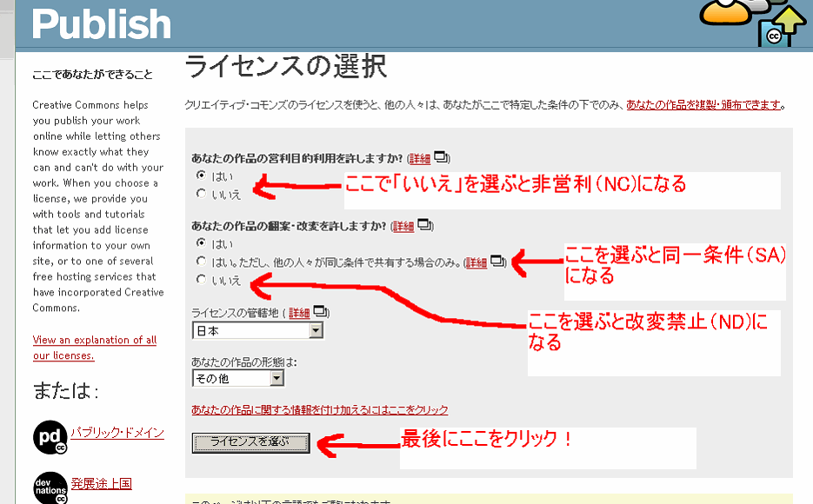The image size is (813, 504).
Task: Click the Publish logo in the header
Action: click(x=102, y=24)
